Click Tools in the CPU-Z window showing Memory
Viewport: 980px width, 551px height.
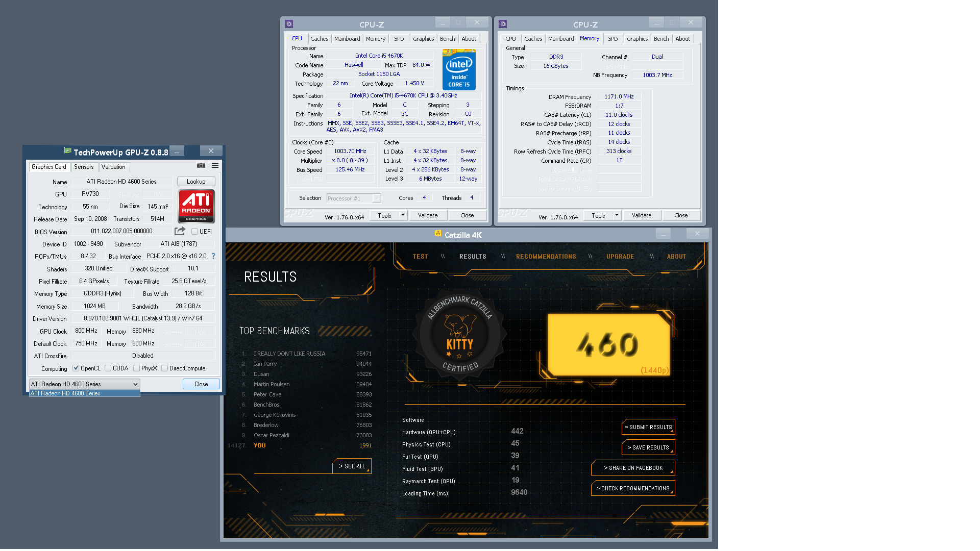point(598,215)
